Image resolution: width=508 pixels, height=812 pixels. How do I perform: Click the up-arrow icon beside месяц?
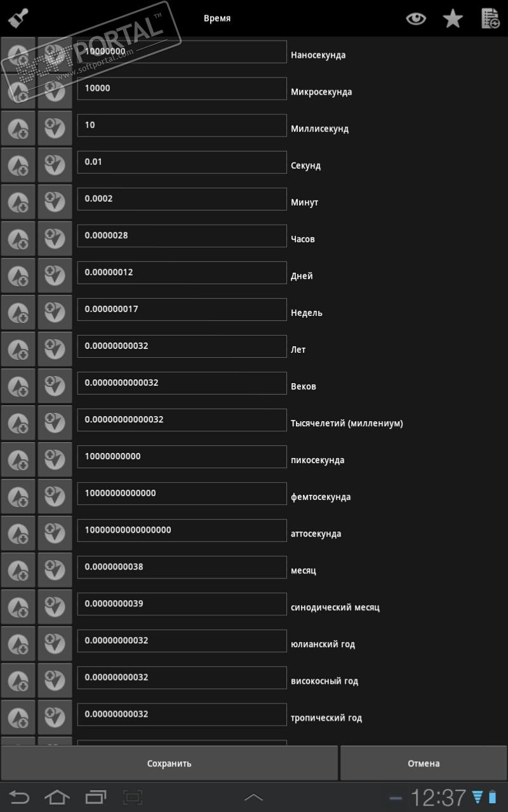(x=18, y=570)
